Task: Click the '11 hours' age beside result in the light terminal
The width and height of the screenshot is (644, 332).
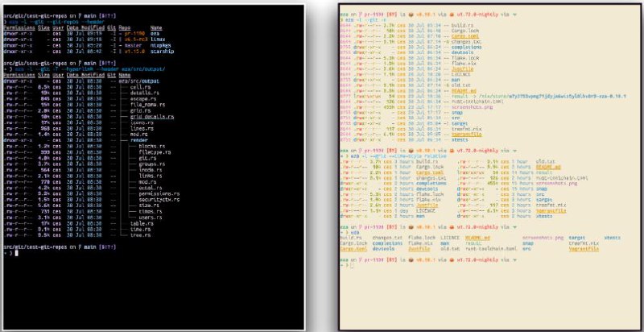Action: (522, 172)
